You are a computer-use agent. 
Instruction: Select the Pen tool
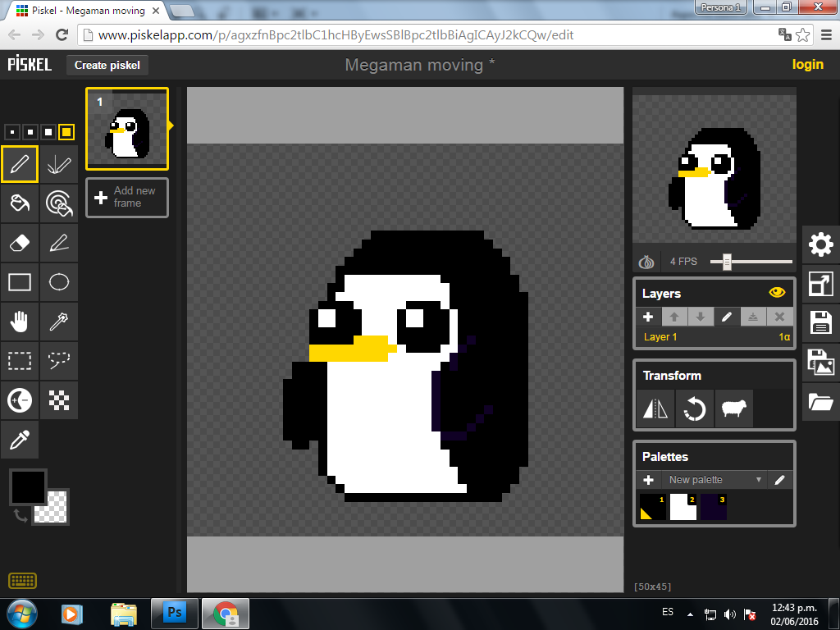[20, 164]
